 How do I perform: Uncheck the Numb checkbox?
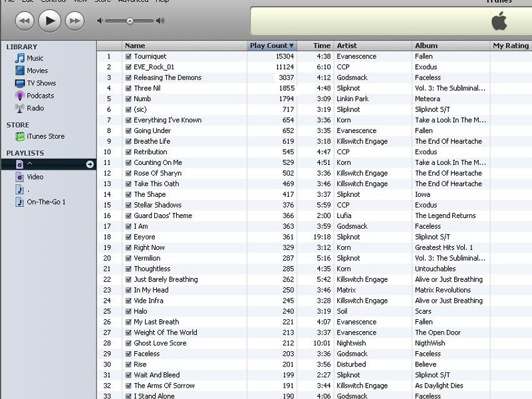[128, 98]
